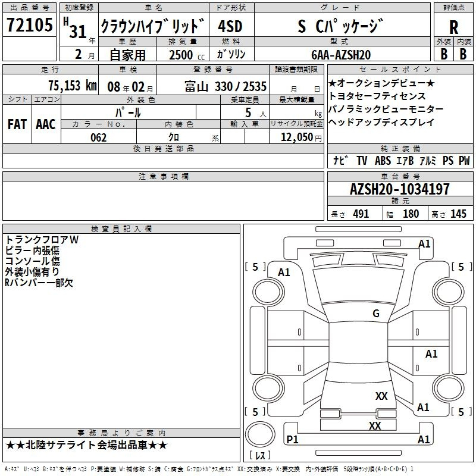476x476 pixels.
Task: Click the G mark on the windshield
Action: [x=375, y=314]
